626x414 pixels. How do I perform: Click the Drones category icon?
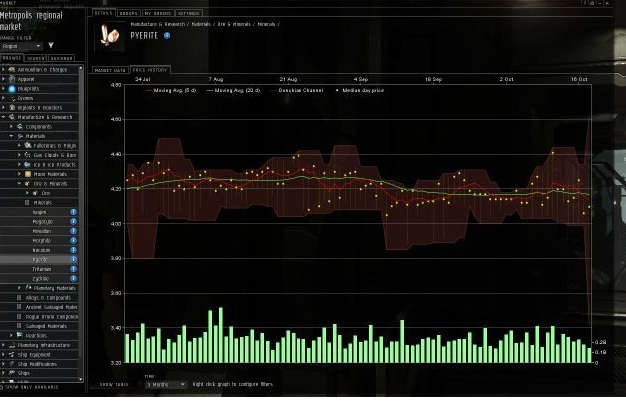(x=12, y=98)
